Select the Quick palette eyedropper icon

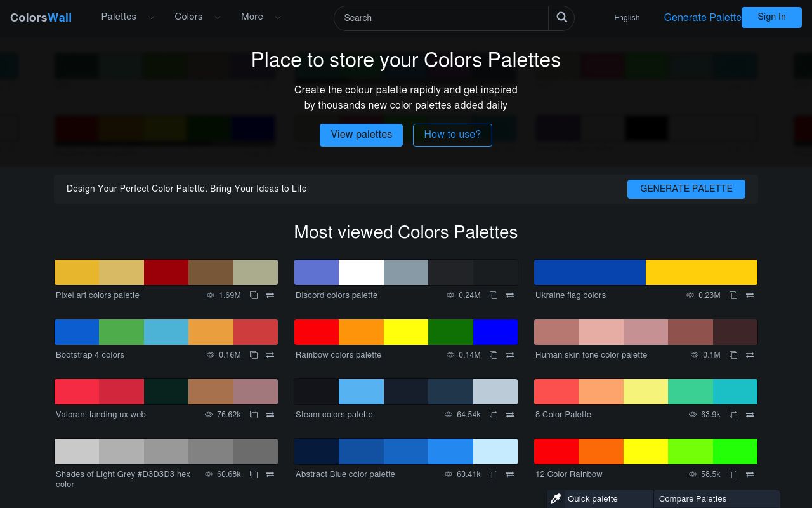click(x=556, y=498)
